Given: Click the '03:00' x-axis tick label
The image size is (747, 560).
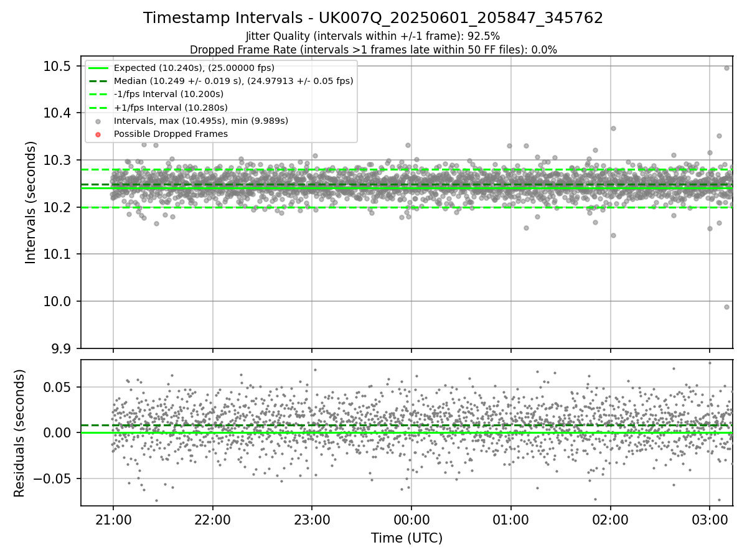Looking at the screenshot, I should pos(710,520).
